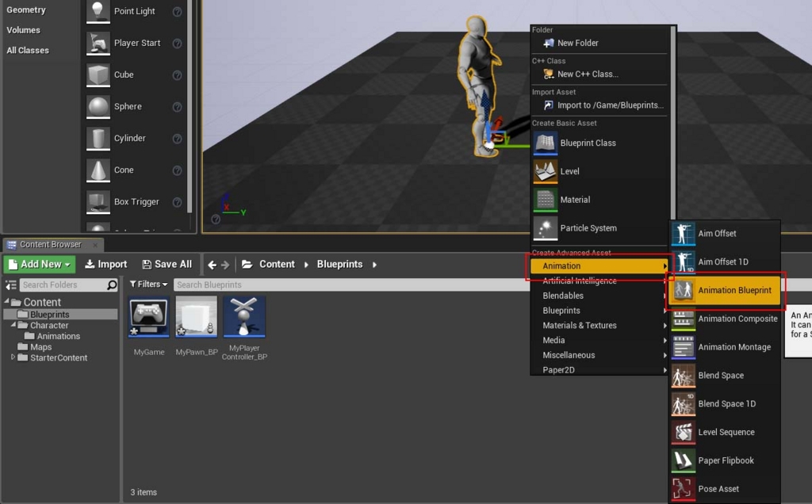Image resolution: width=812 pixels, height=504 pixels.
Task: Create an Animation Composite
Action: point(725,319)
